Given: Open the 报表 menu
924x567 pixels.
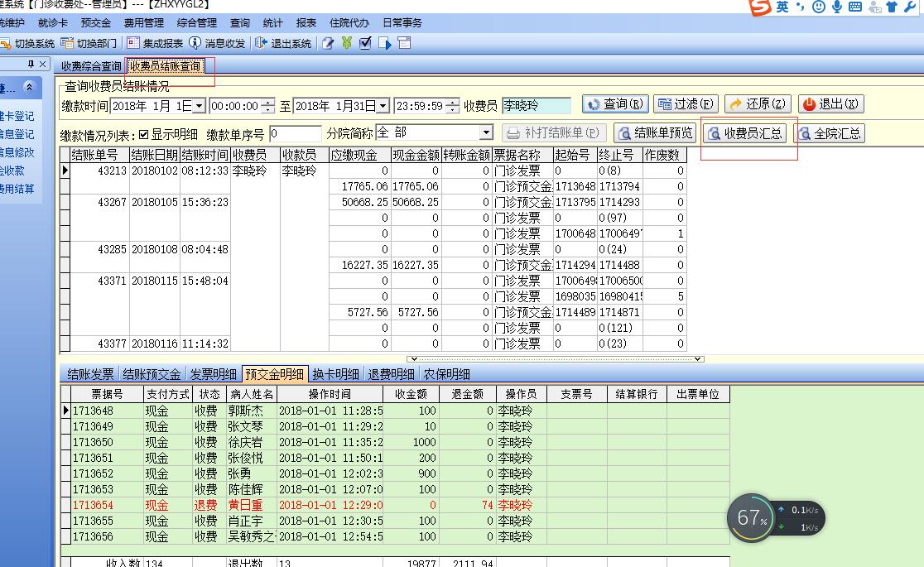Looking at the screenshot, I should pyautogui.click(x=306, y=23).
